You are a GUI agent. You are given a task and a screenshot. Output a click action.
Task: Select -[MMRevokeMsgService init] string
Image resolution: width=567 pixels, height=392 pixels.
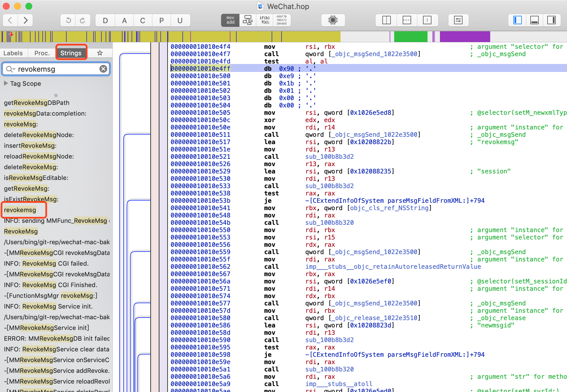point(47,328)
